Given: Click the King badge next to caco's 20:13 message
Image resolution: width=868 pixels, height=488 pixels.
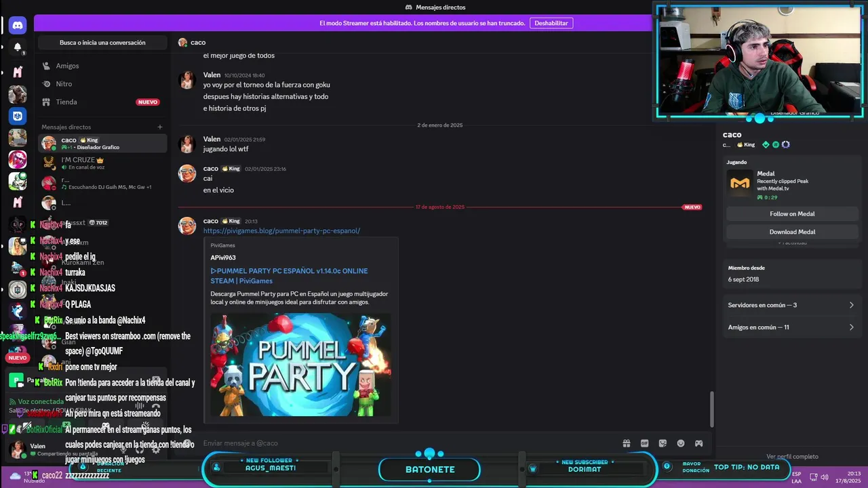Looking at the screenshot, I should point(231,221).
